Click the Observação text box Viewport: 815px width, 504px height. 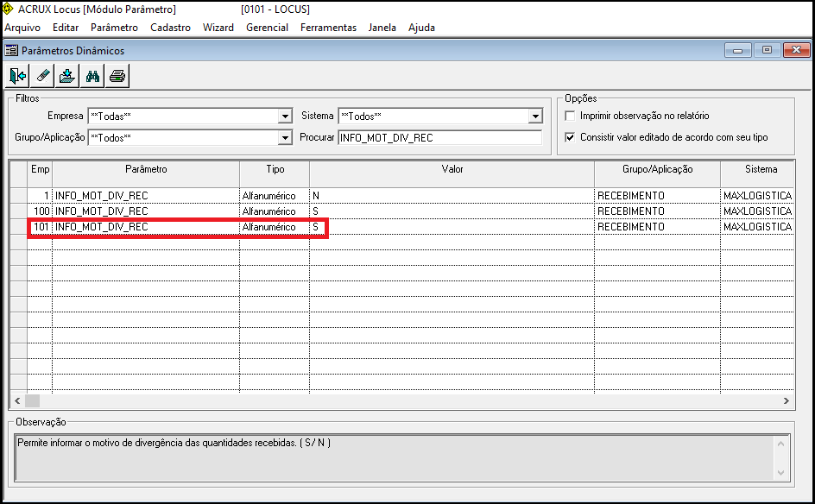[x=395, y=457]
